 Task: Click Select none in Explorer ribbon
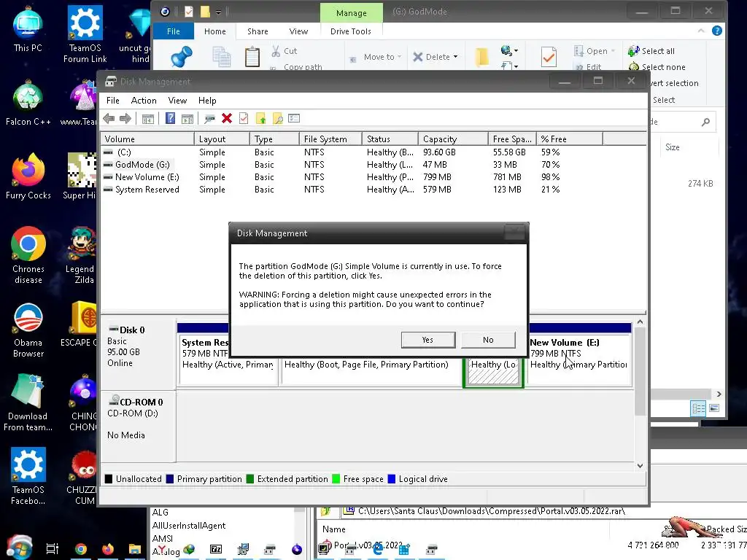657,66
